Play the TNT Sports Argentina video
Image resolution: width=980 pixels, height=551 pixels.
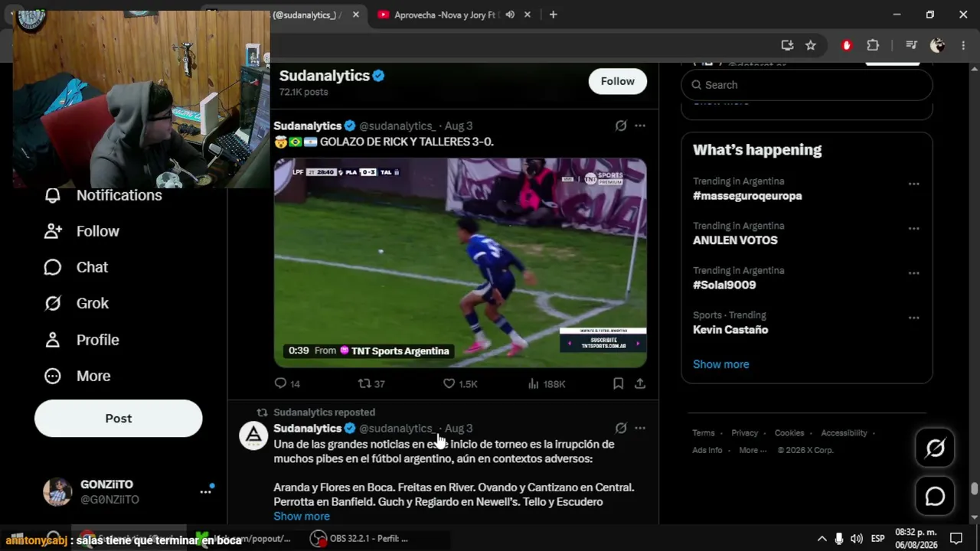click(460, 262)
